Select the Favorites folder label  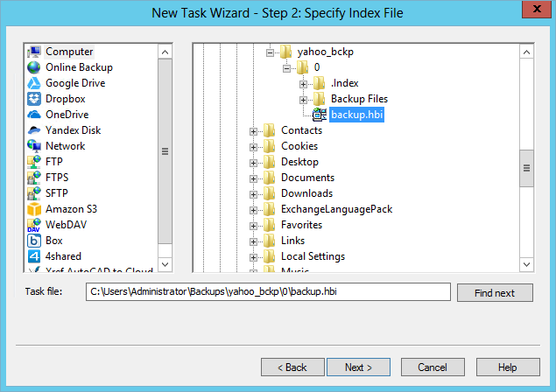(x=301, y=225)
